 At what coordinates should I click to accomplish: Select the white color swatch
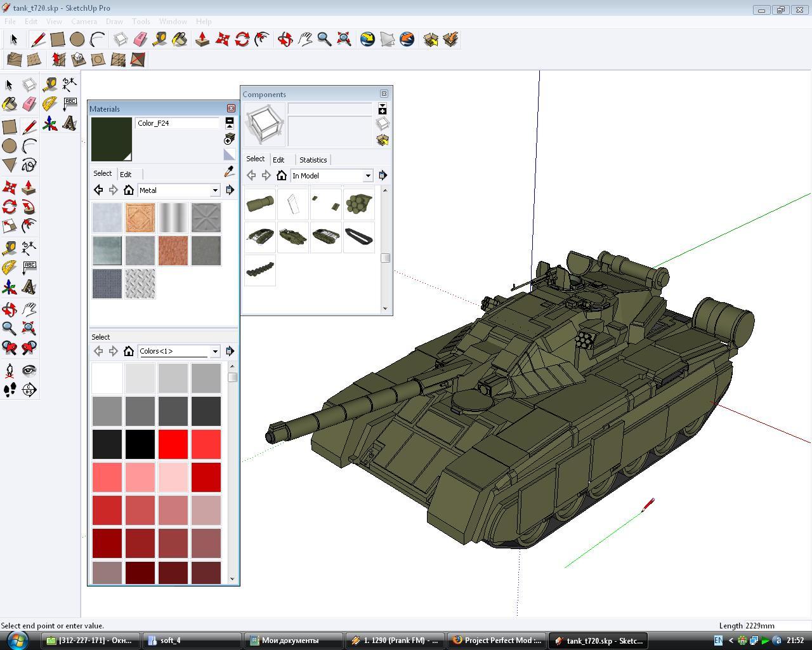point(107,378)
